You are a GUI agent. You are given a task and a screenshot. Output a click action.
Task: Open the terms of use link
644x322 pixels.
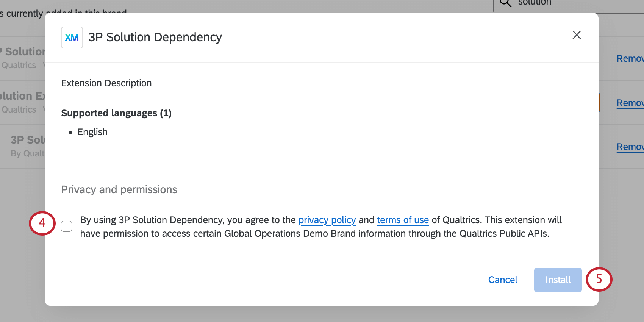click(403, 220)
